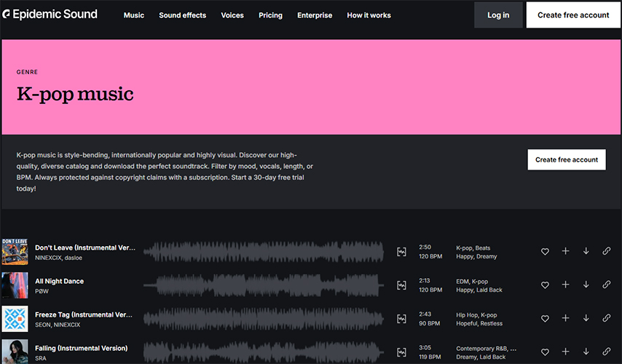Open artist PØW

pyautogui.click(x=42, y=291)
